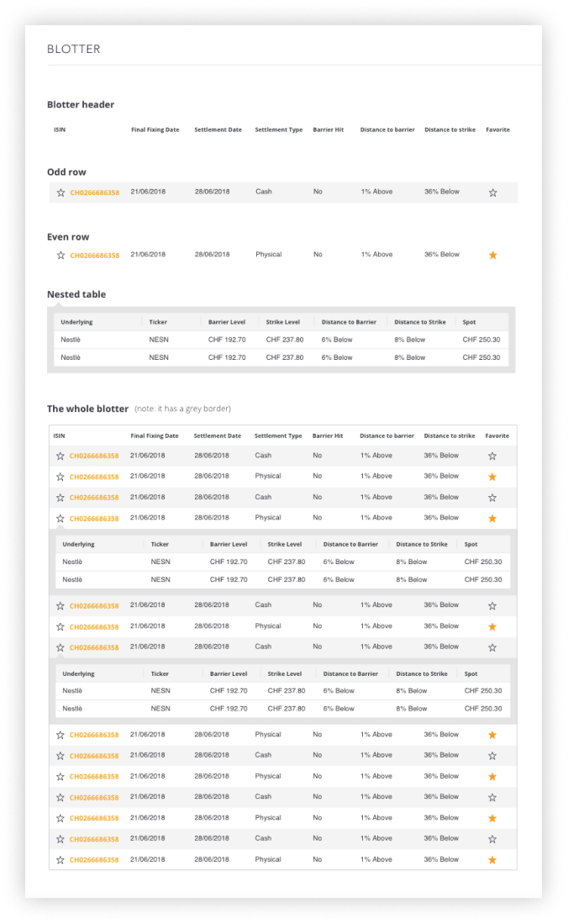Click left star in whole blotter's first row
This screenshot has height=924, width=568.
coord(60,456)
